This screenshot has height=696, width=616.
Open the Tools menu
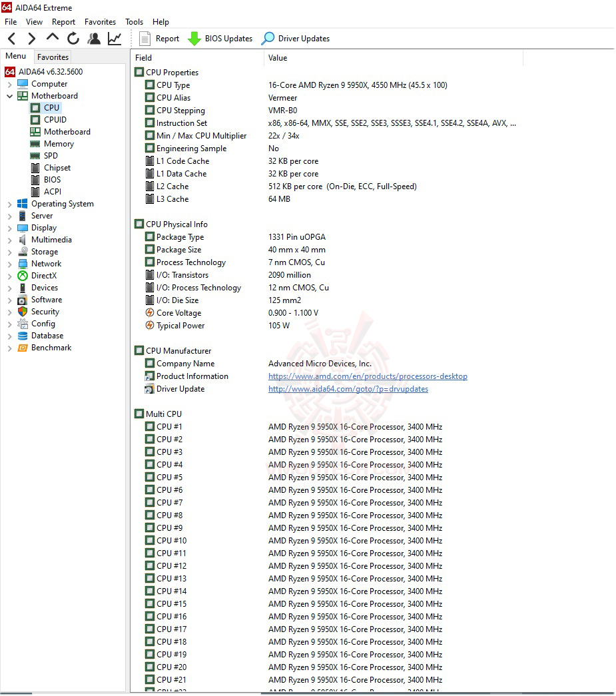pyautogui.click(x=134, y=22)
